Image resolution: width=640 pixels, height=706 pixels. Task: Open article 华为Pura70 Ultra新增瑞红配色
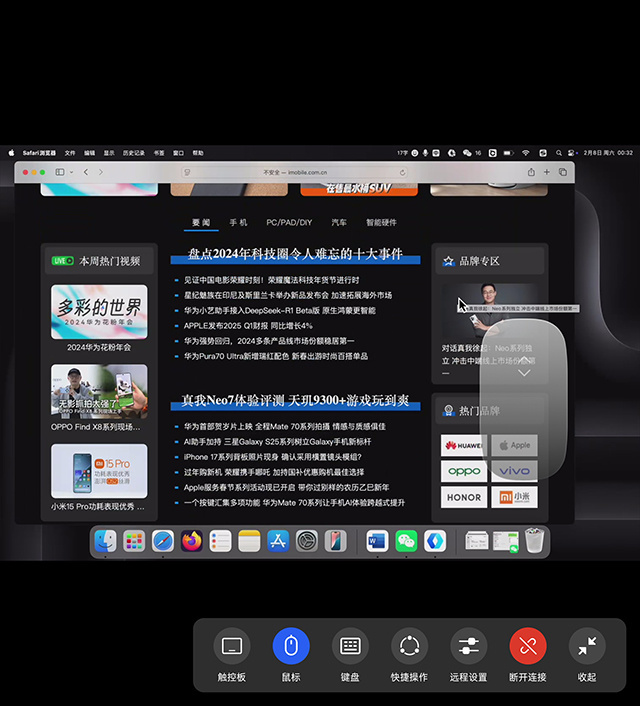276,356
